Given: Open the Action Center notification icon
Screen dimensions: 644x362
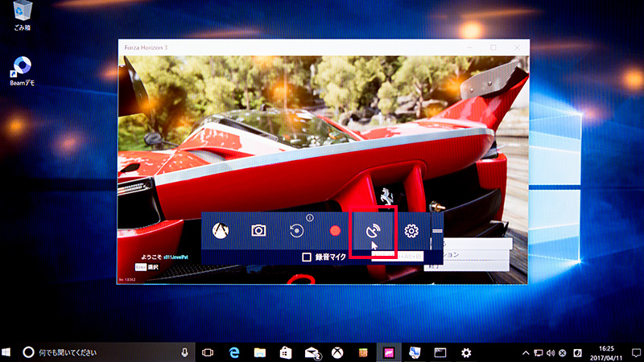Looking at the screenshot, I should point(636,352).
